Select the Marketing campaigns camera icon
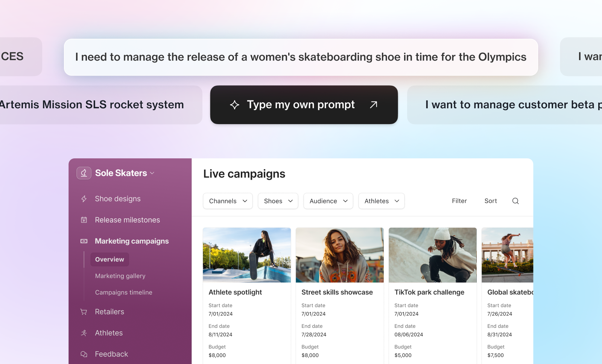This screenshot has height=364, width=602. (84, 241)
